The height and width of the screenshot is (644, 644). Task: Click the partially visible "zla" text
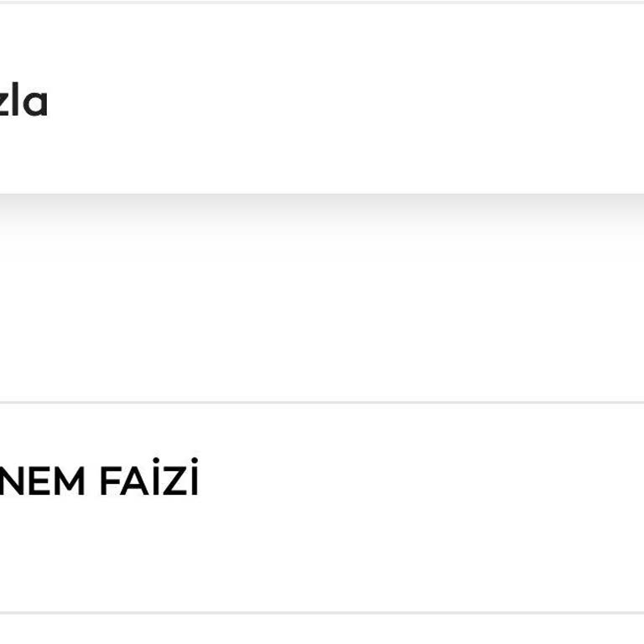(23, 101)
